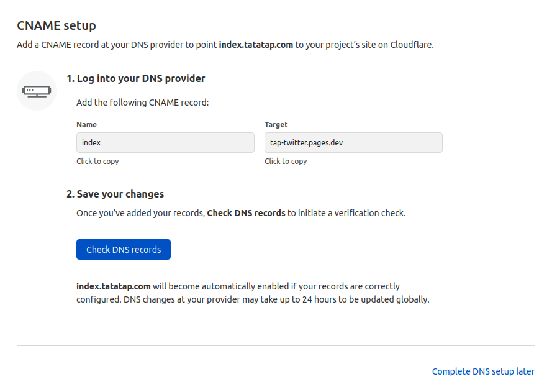This screenshot has height=392, width=552.
Task: Click the Cloudflare word in description
Action: tap(411, 45)
